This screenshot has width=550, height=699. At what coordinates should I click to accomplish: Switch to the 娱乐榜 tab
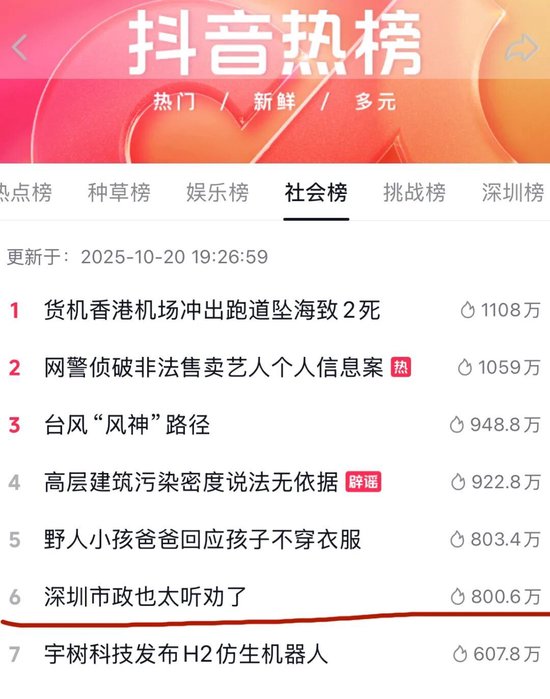point(218,193)
